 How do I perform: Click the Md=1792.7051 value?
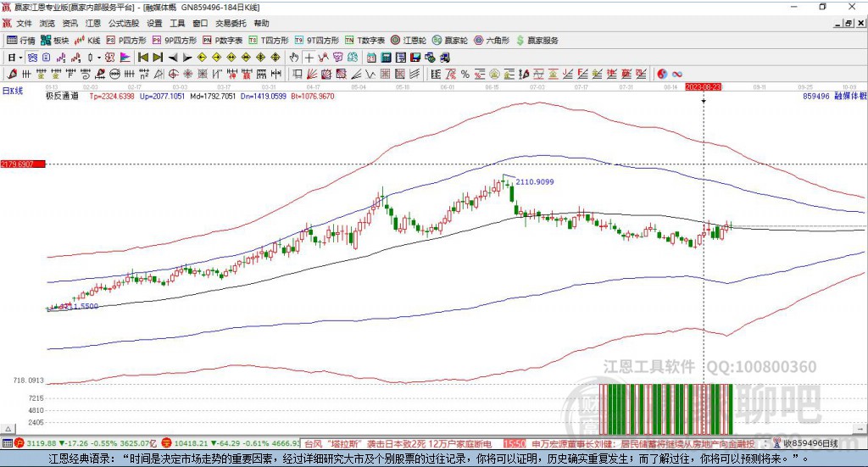pos(213,97)
